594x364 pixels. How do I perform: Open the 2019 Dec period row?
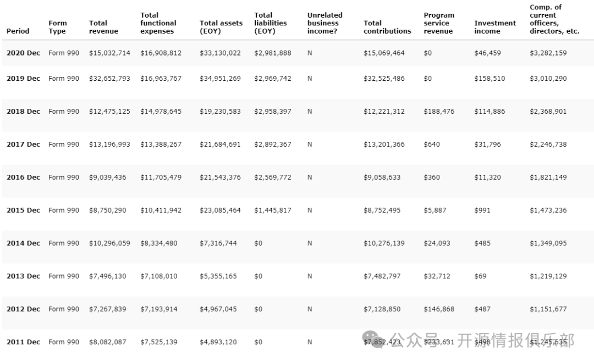coord(23,79)
